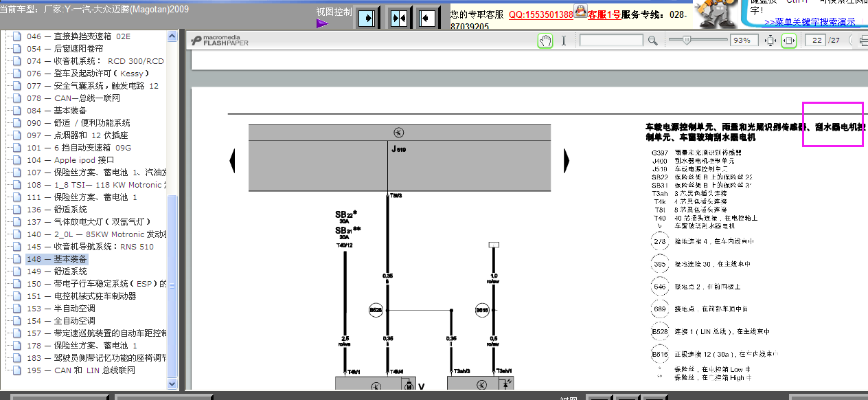This screenshot has width=868, height=400.
Task: Select 195 — CAN 和 LIN 总线联网
Action: click(x=81, y=370)
